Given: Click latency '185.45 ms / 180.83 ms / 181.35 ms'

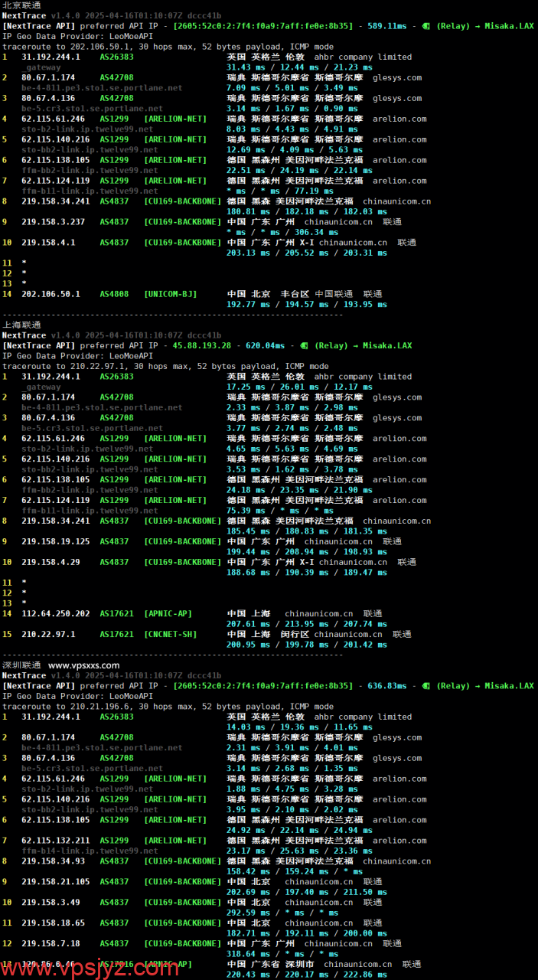Looking at the screenshot, I should point(307,531).
